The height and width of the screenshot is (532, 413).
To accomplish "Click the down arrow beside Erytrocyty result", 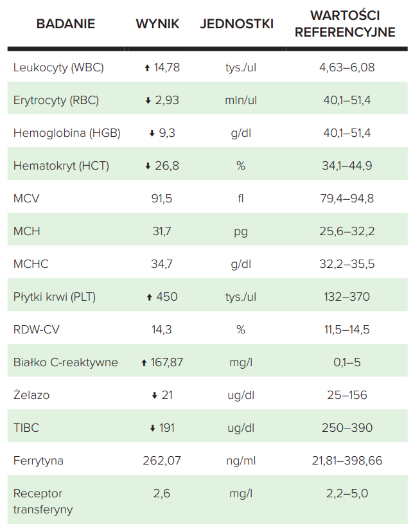I will coord(148,100).
